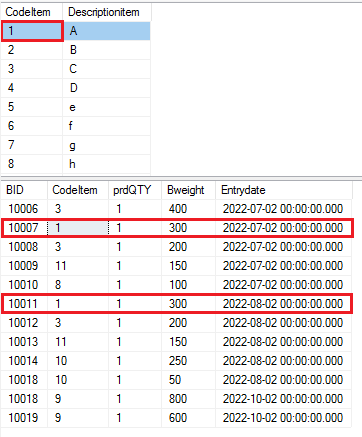Screen dimensions: 362x437
Task: Select CodeItem cell 2 in row B
Action: pyautogui.click(x=32, y=50)
